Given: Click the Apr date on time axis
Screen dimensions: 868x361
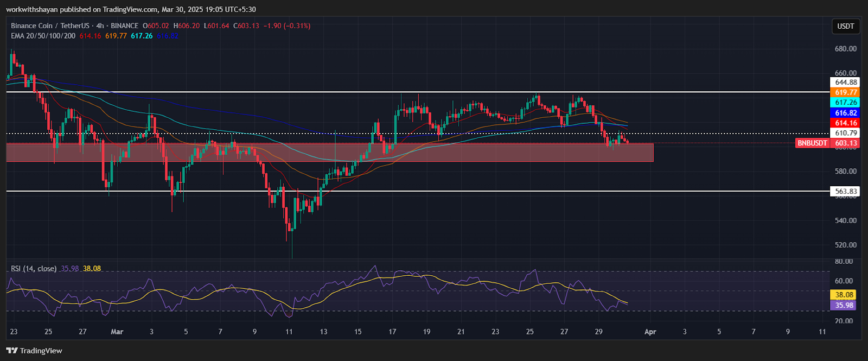Looking at the screenshot, I should [x=650, y=332].
